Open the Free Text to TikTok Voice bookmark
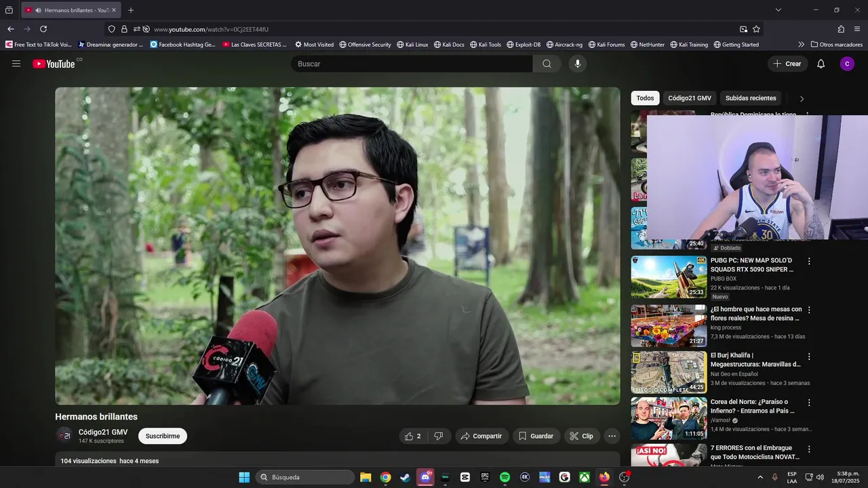The width and height of the screenshot is (868, 488). click(39, 45)
